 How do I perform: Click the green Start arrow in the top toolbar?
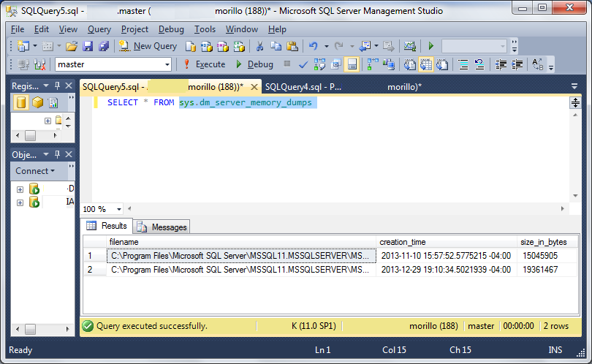[430, 46]
